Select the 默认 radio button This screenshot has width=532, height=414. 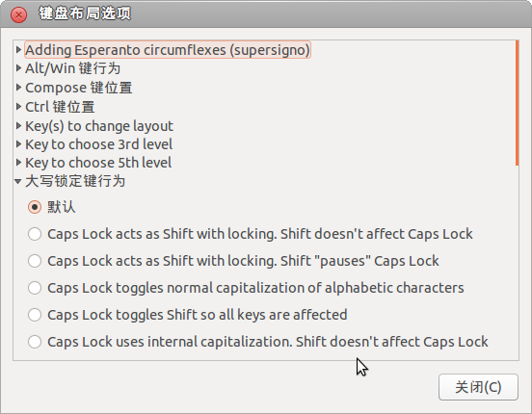(x=35, y=207)
